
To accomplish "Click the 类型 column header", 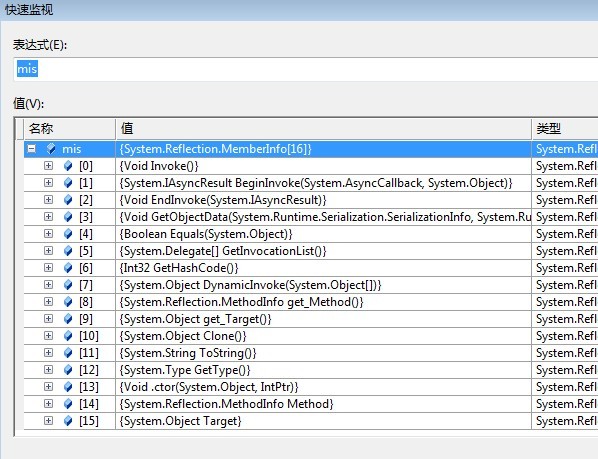I will [x=565, y=128].
